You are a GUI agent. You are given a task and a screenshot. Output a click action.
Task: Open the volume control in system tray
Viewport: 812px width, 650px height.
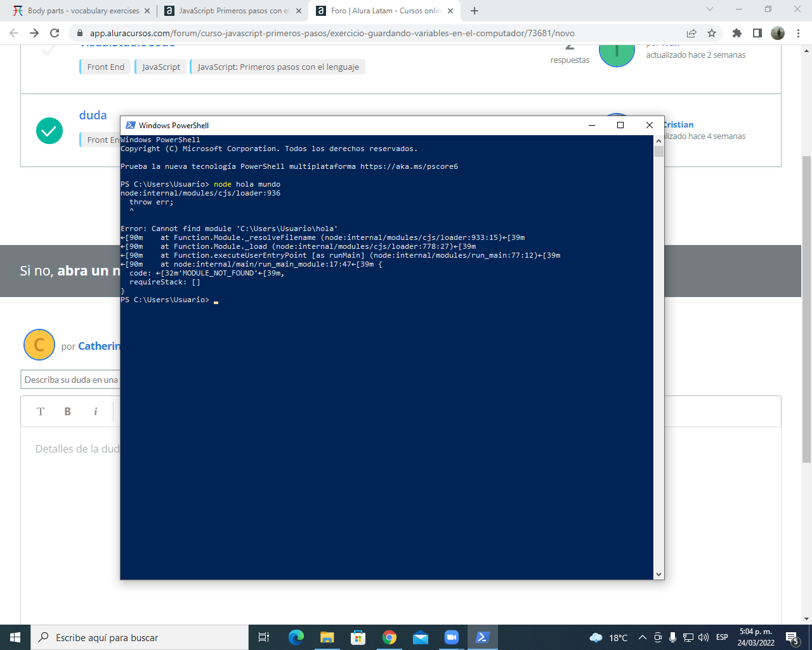[x=704, y=637]
